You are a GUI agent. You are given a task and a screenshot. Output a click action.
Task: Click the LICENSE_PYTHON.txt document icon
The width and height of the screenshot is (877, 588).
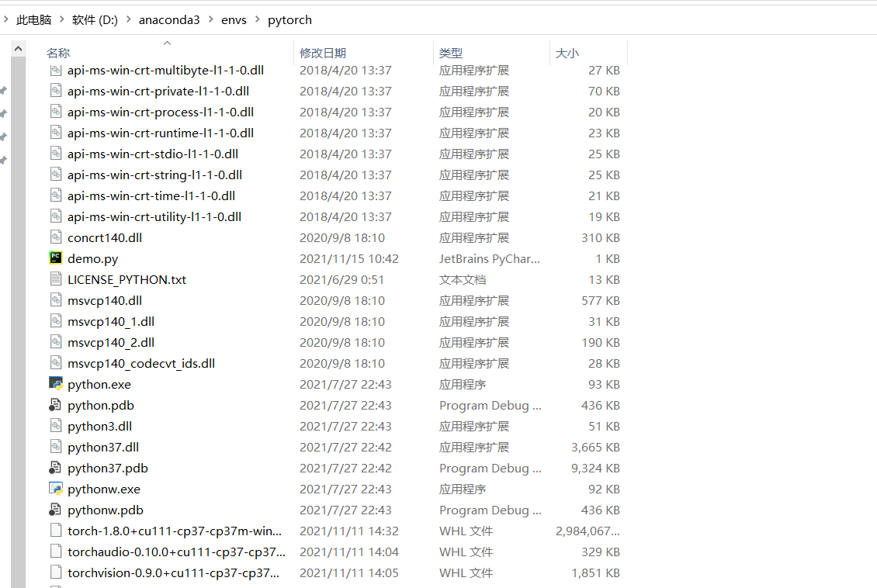55,279
